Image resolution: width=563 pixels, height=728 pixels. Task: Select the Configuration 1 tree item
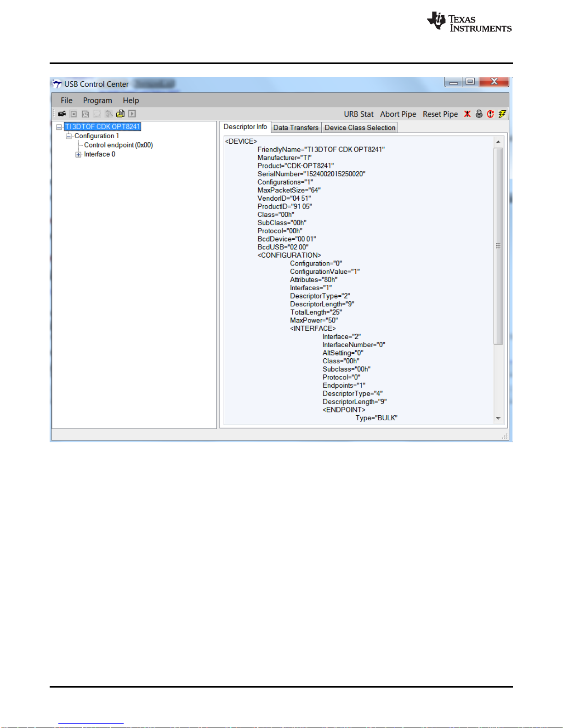coord(97,136)
